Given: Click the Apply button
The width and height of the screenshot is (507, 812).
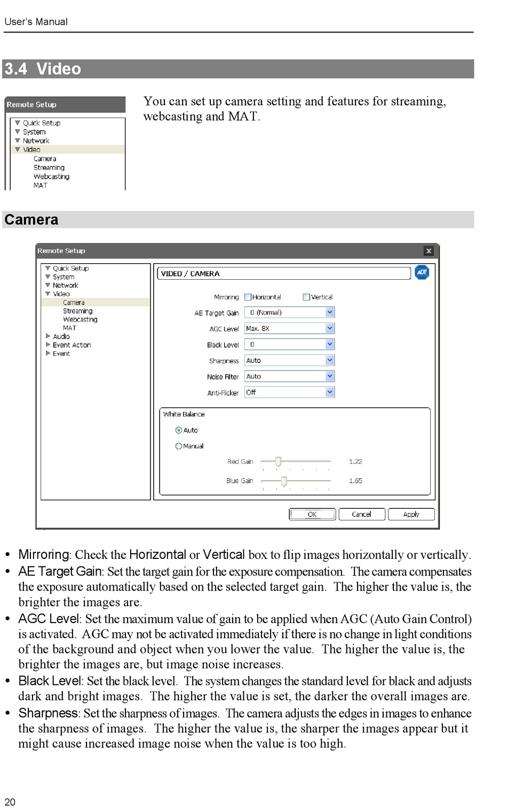Looking at the screenshot, I should coord(411,514).
